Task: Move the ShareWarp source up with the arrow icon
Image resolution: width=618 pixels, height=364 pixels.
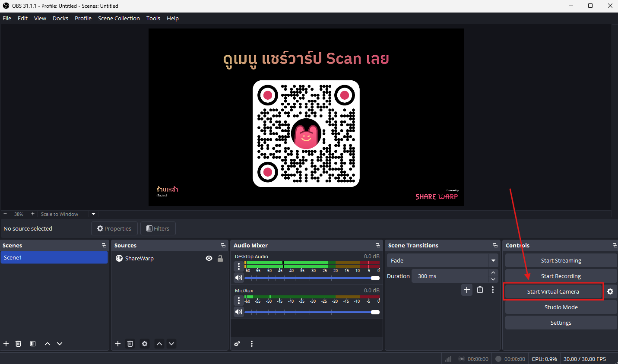Action: [159, 344]
